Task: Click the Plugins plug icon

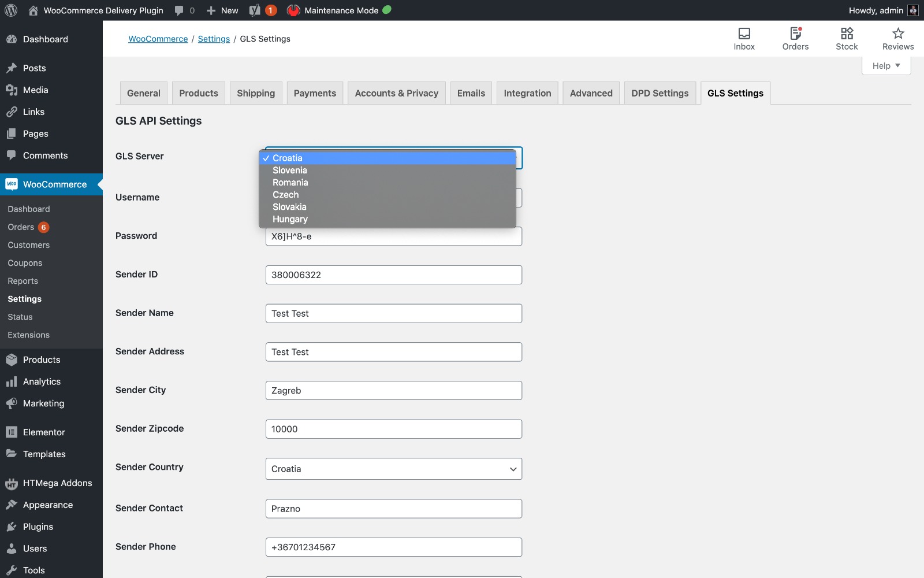Action: click(12, 527)
